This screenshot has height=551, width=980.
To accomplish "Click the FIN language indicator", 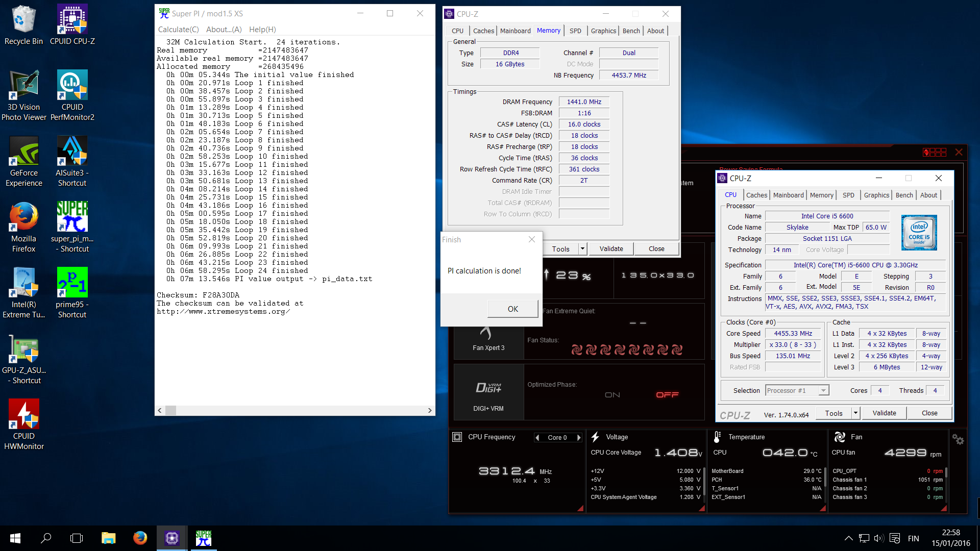I will coord(913,539).
